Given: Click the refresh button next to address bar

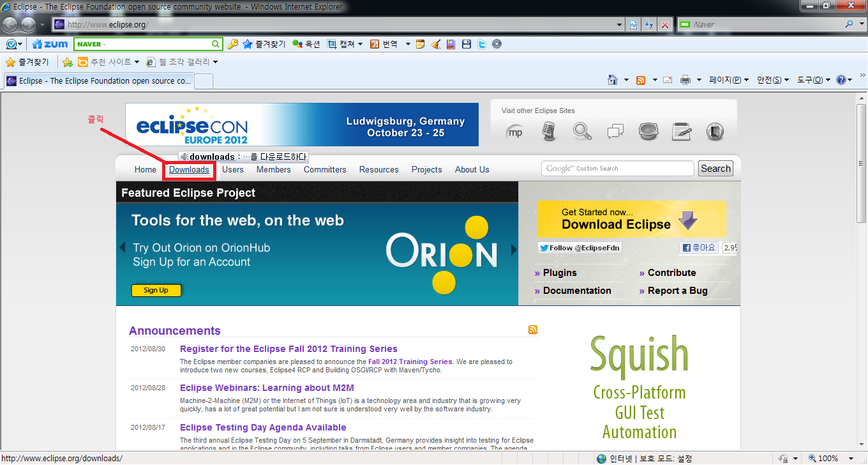Looking at the screenshot, I should coord(649,25).
